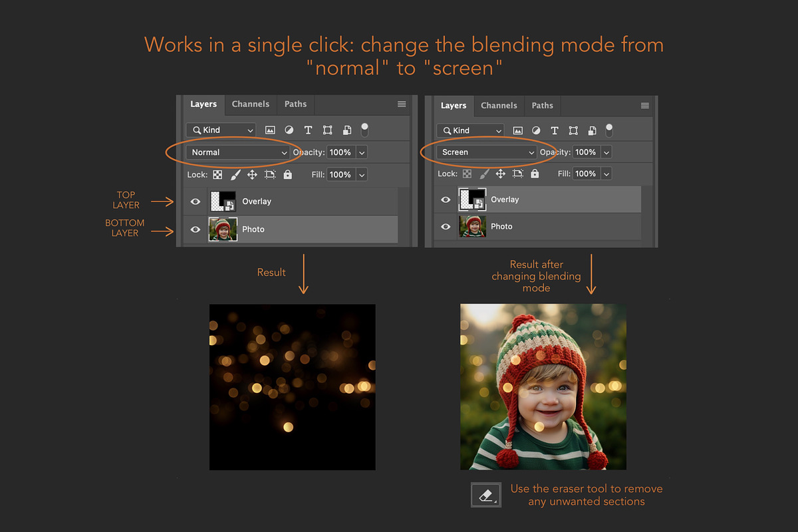
Task: Filter type layers in the Normal-mode panel
Action: click(x=308, y=130)
